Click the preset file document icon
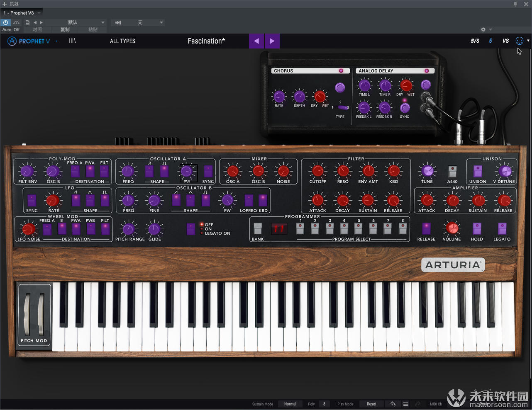This screenshot has height=410, width=532. click(27, 22)
